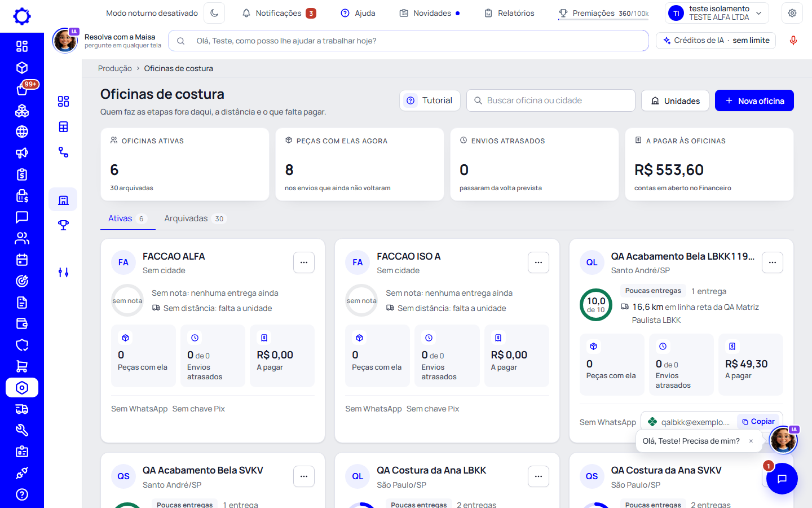Click the trophy icon in the secondary sidebar
This screenshot has width=812, height=508.
click(x=63, y=225)
